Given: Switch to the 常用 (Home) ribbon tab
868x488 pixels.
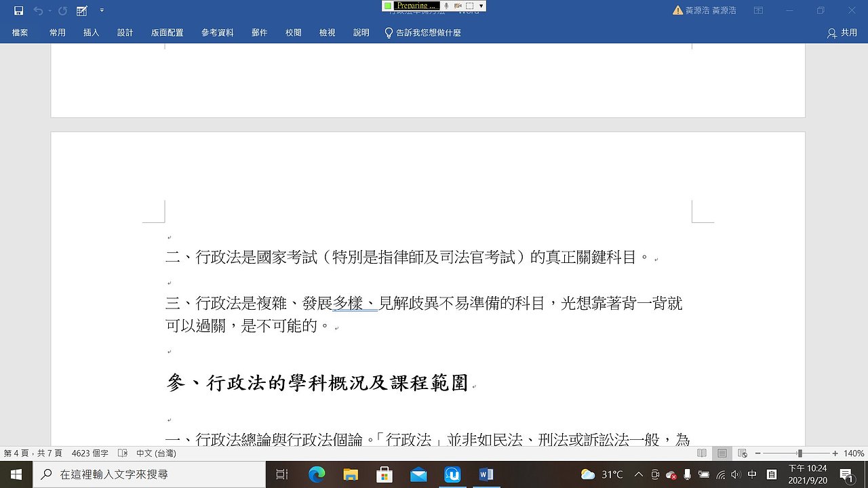Looking at the screenshot, I should tap(58, 33).
